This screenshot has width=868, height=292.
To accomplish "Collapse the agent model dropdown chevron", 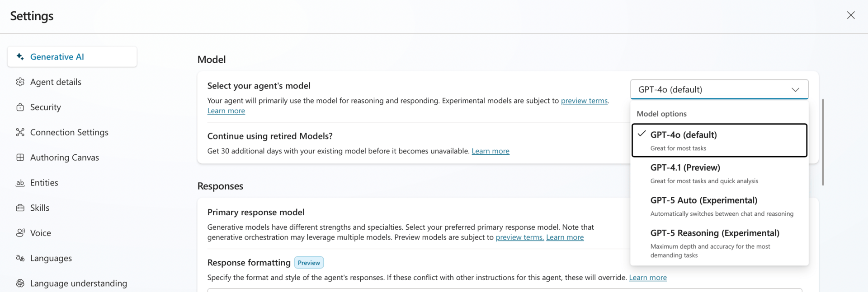I will (795, 90).
